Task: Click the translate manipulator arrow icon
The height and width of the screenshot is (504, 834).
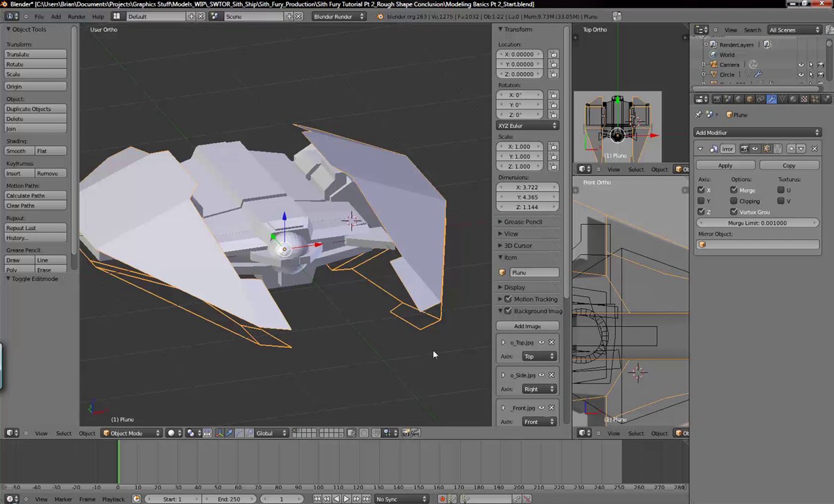Action: coord(229,433)
